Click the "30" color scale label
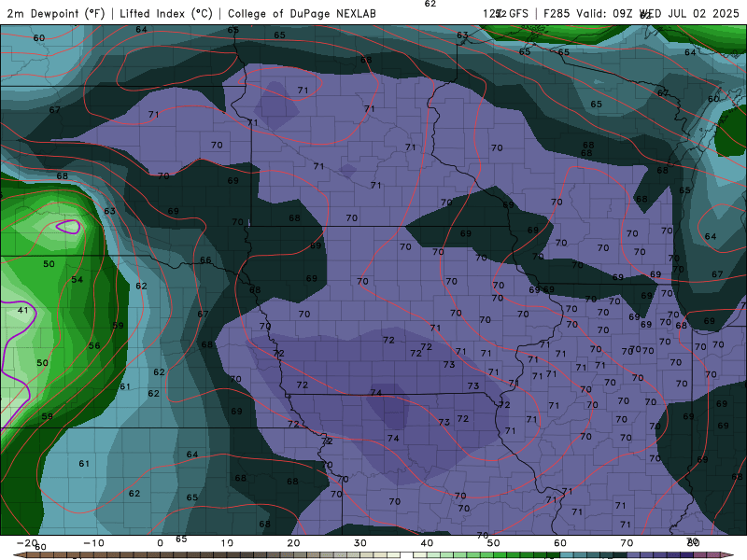 (360, 543)
